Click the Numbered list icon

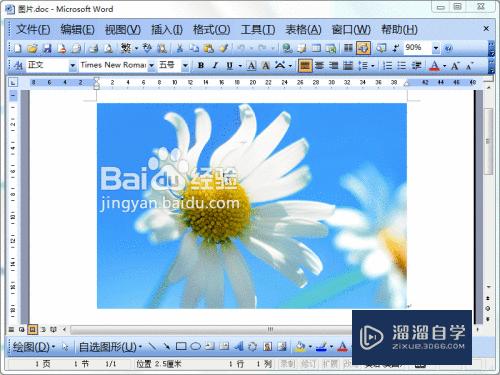(x=387, y=66)
